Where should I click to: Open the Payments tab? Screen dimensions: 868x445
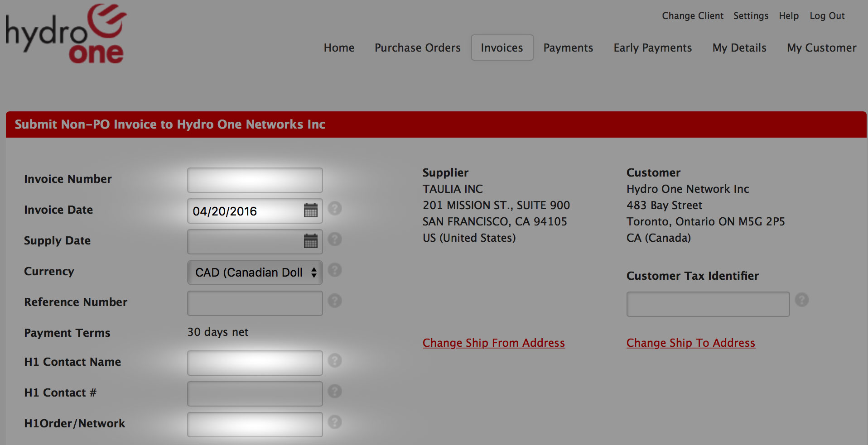[x=568, y=48]
